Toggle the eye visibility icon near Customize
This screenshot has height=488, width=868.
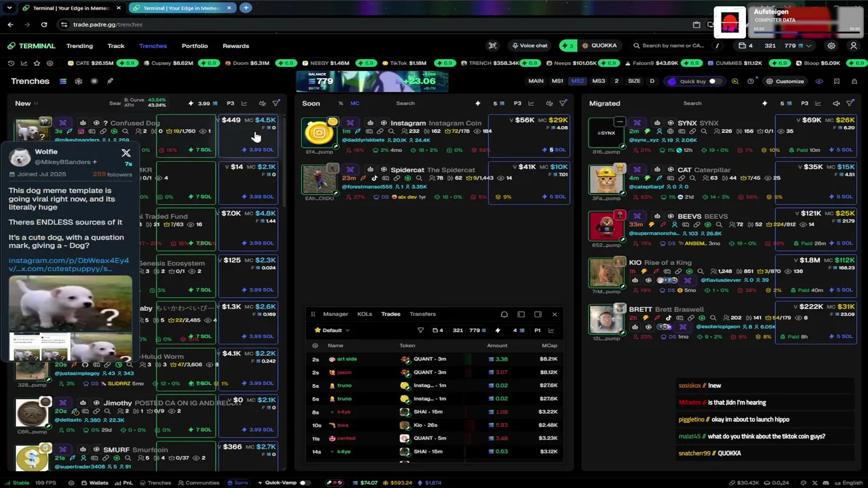point(819,81)
